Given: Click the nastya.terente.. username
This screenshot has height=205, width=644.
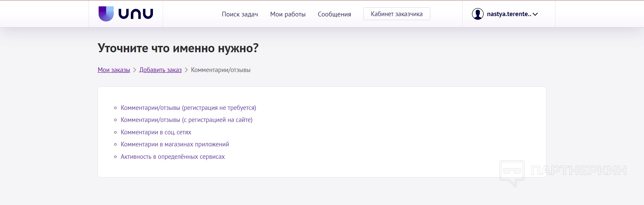Looking at the screenshot, I should point(509,14).
